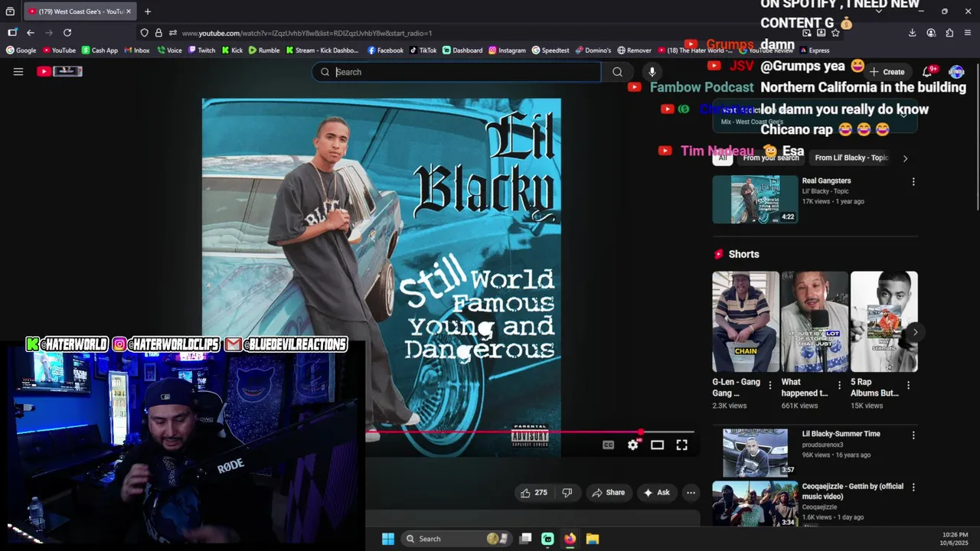Open Rumble bookmark

[264, 51]
